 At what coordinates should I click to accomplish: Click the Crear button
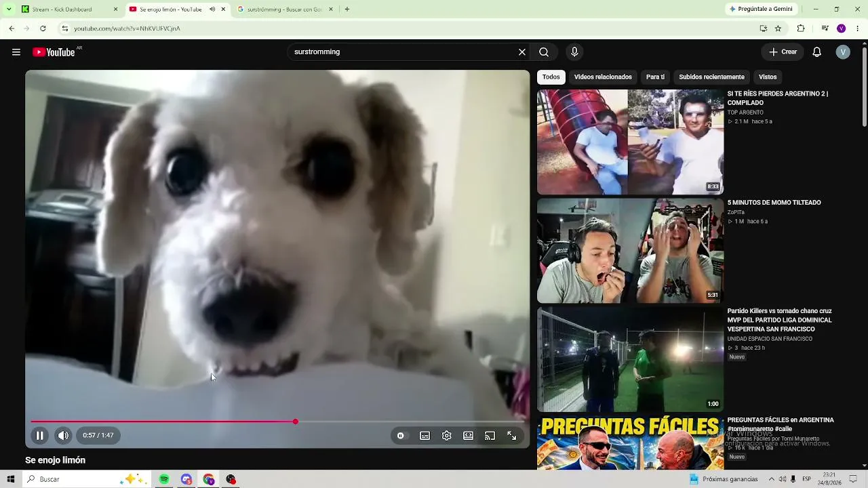pyautogui.click(x=783, y=52)
